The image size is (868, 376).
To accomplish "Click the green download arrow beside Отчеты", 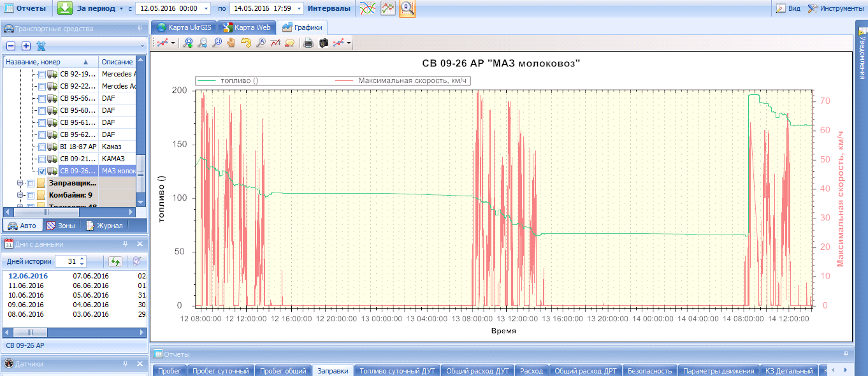I will (x=65, y=8).
